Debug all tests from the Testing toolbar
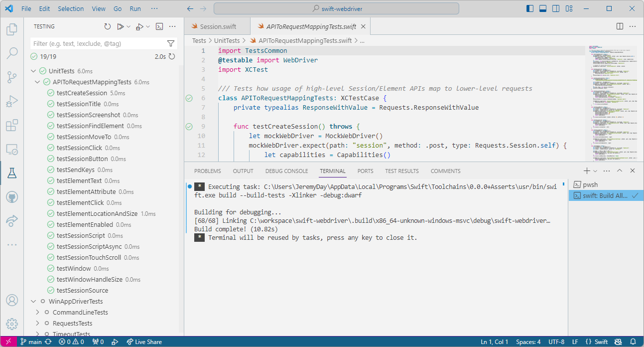Image resolution: width=644 pixels, height=347 pixels. click(x=140, y=26)
